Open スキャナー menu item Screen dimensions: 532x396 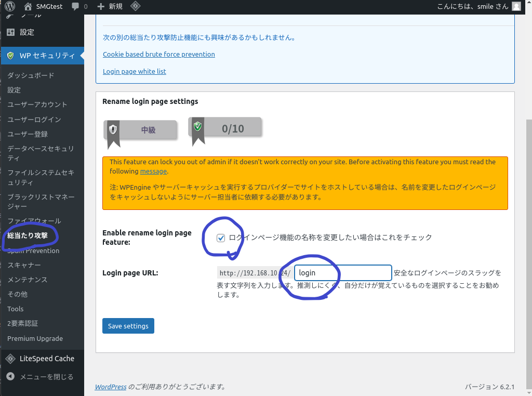click(x=24, y=265)
